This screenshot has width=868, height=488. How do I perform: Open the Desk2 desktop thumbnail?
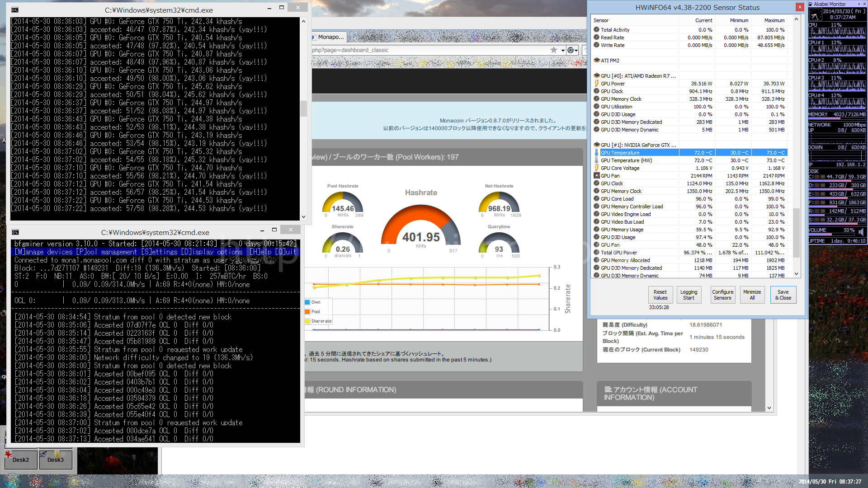pyautogui.click(x=21, y=460)
